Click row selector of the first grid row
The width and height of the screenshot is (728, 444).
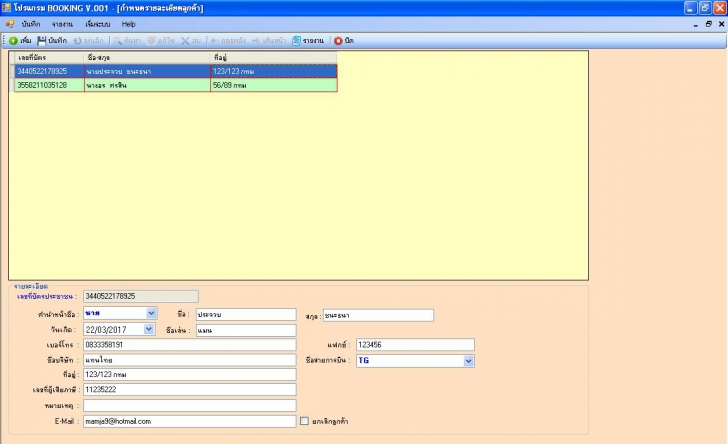(x=12, y=71)
